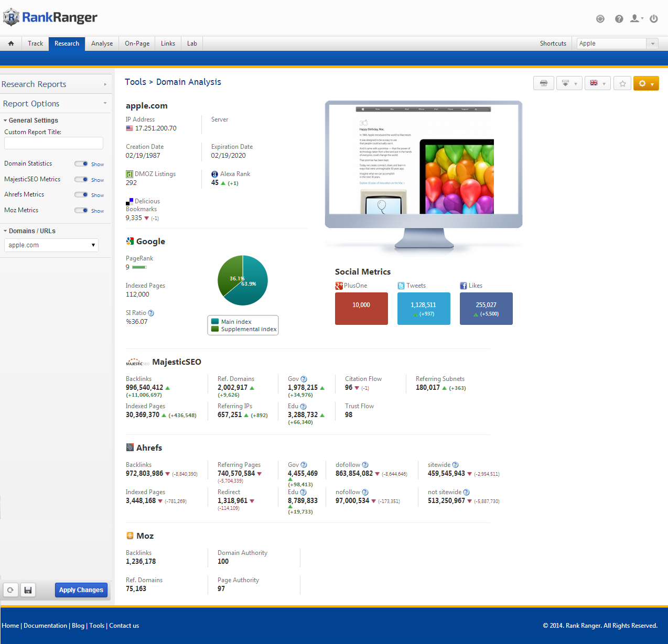
Task: Open the user account menu icon
Action: coord(636,18)
